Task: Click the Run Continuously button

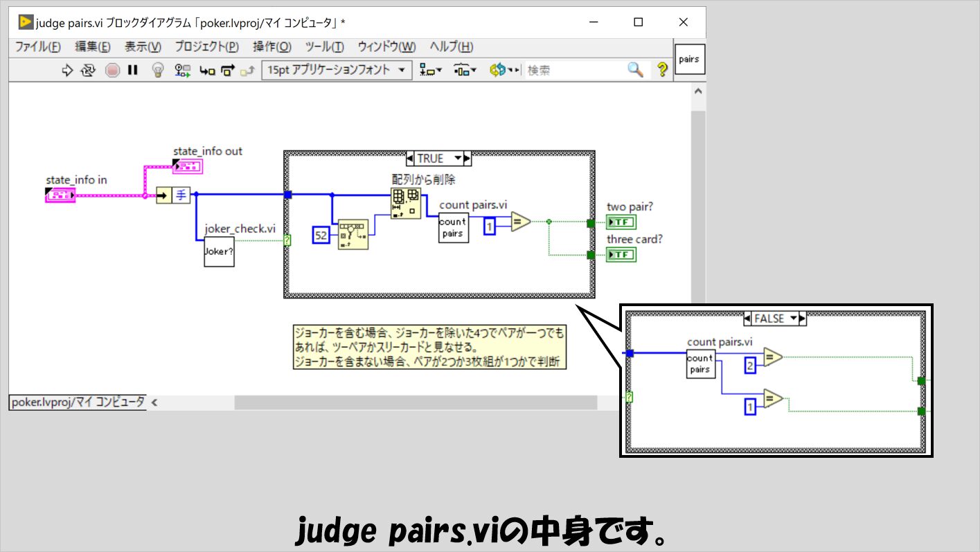Action: point(88,70)
